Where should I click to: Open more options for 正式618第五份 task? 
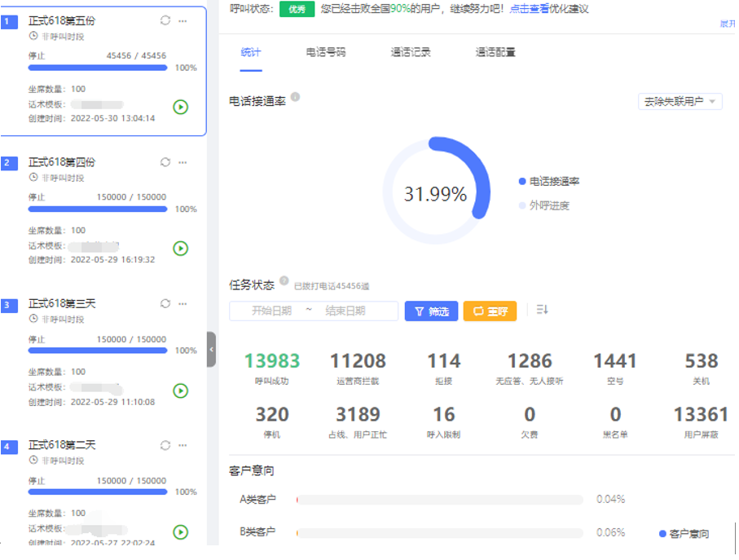point(183,20)
